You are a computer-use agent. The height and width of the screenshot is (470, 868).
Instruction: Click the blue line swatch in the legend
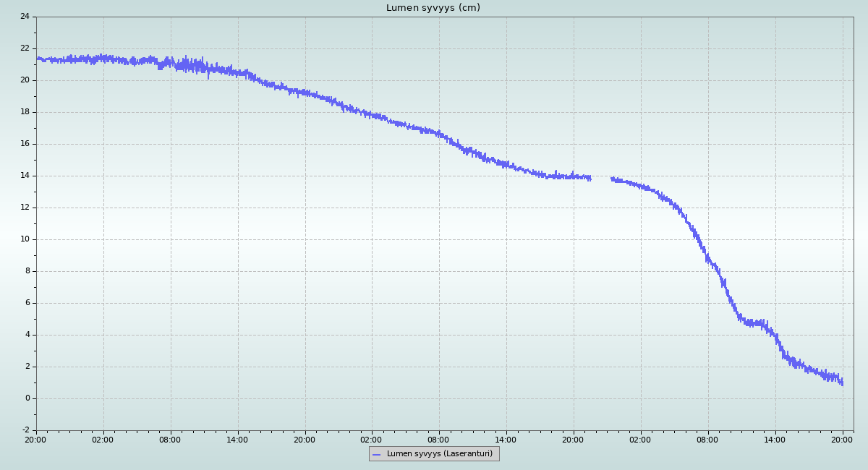[376, 454]
